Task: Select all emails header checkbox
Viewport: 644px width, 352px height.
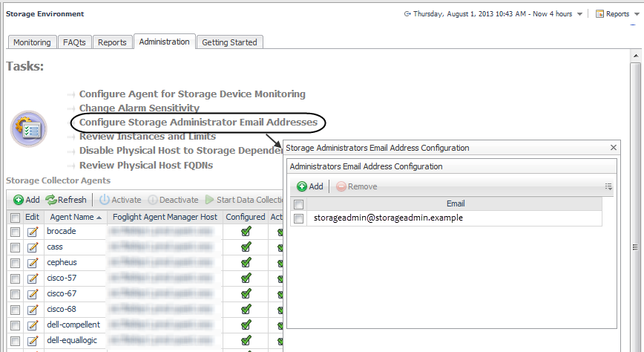Action: (298, 204)
